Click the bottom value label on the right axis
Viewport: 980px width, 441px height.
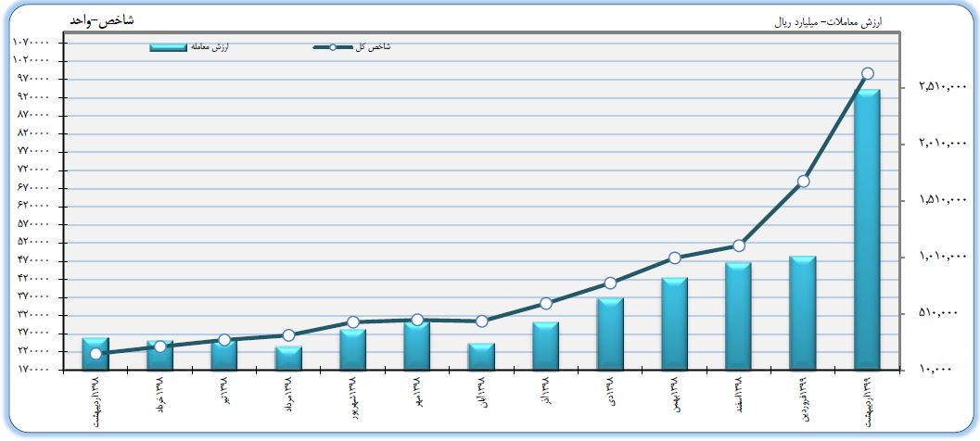(x=936, y=369)
